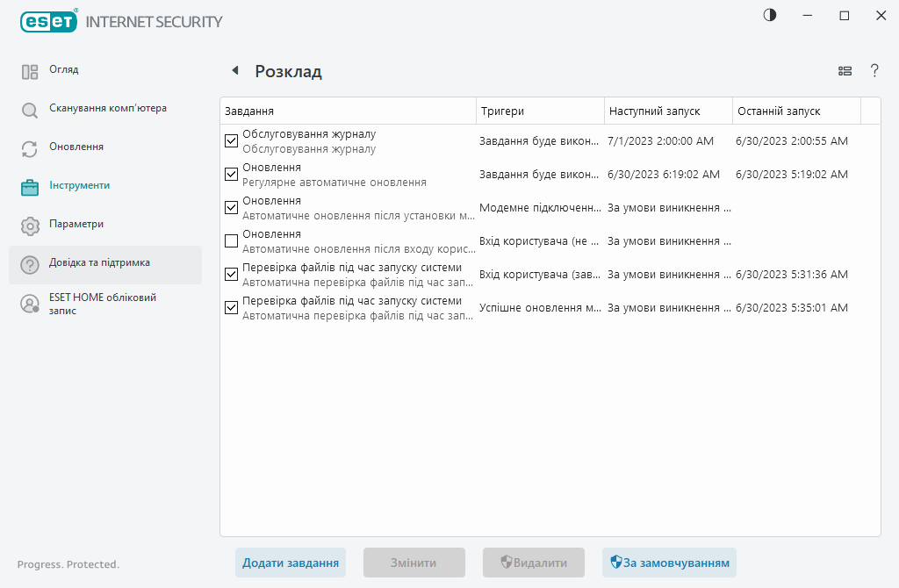The width and height of the screenshot is (899, 588).
Task: Toggle the dark/light contrast theme icon
Action: [770, 16]
